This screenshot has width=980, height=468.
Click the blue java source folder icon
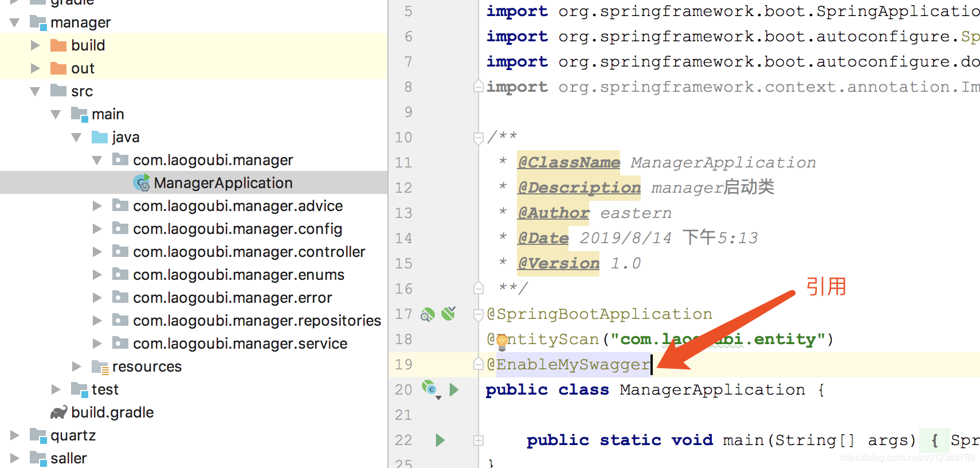(x=100, y=137)
